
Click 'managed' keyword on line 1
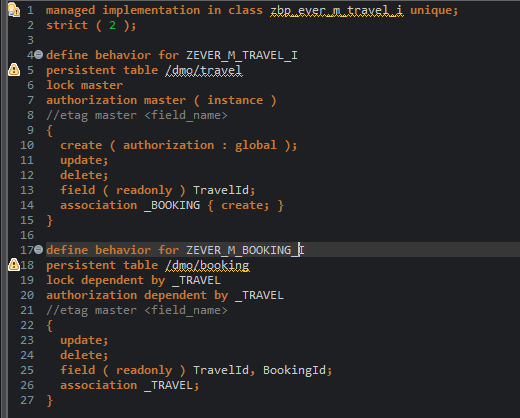tap(71, 10)
